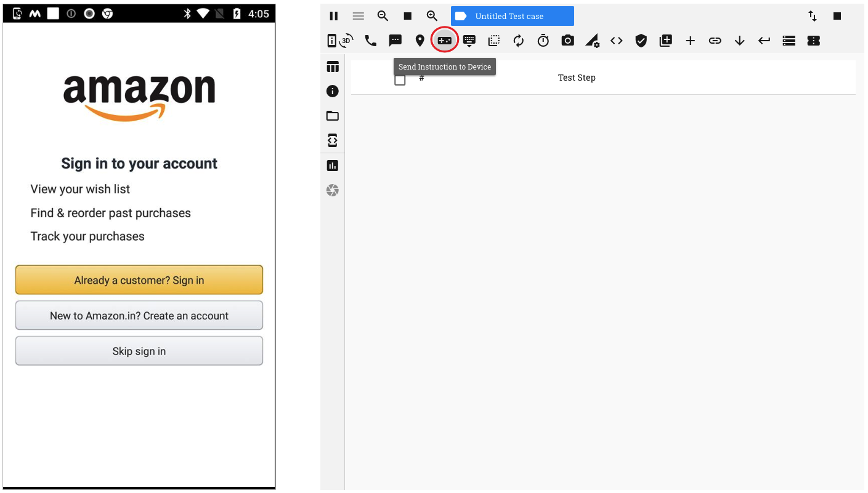Viewport: 868px width, 493px height.
Task: Click the circular refresh arrows icon
Action: 518,41
